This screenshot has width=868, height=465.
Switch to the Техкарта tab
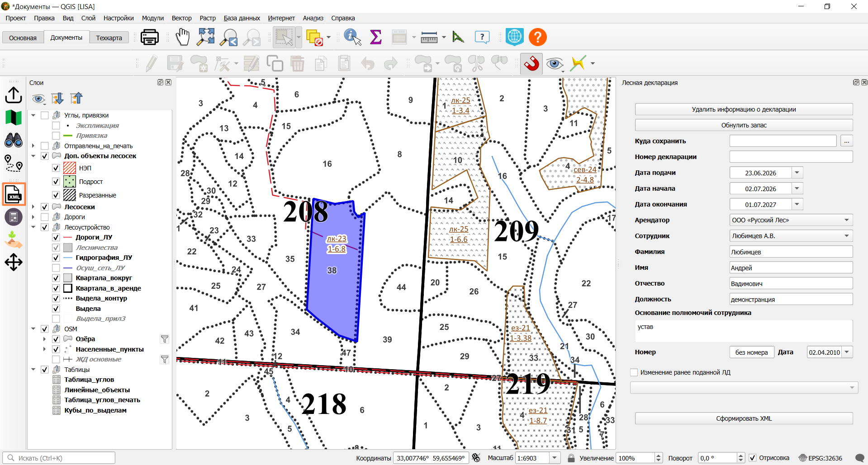(109, 38)
